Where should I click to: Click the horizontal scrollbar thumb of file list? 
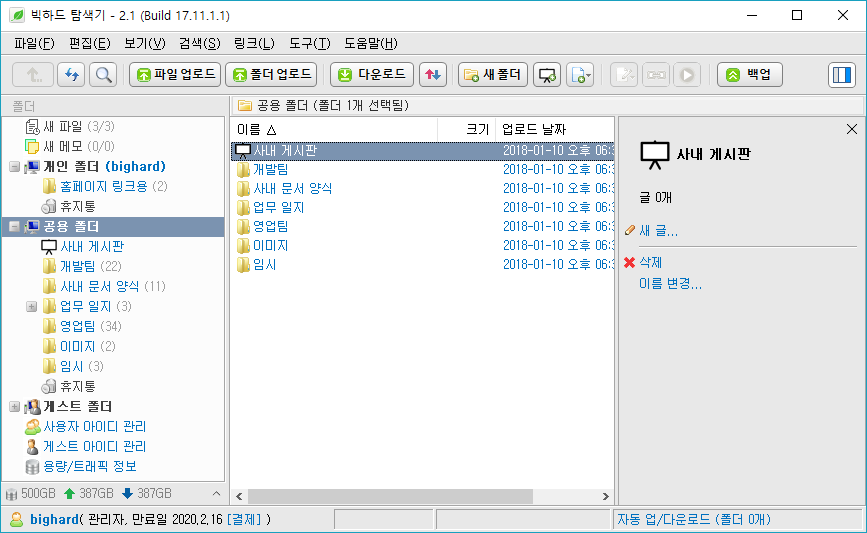tap(390, 497)
